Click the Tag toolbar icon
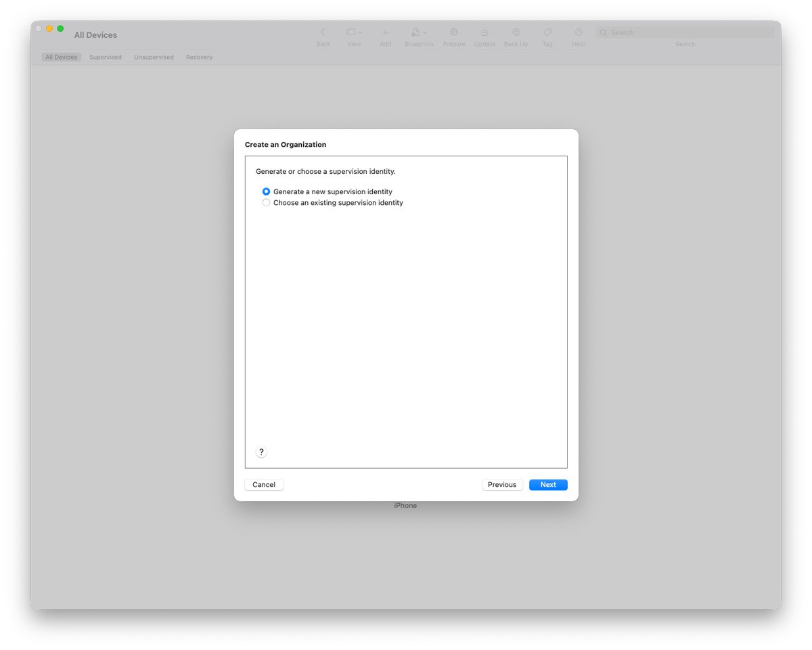Image resolution: width=812 pixels, height=650 pixels. (547, 32)
